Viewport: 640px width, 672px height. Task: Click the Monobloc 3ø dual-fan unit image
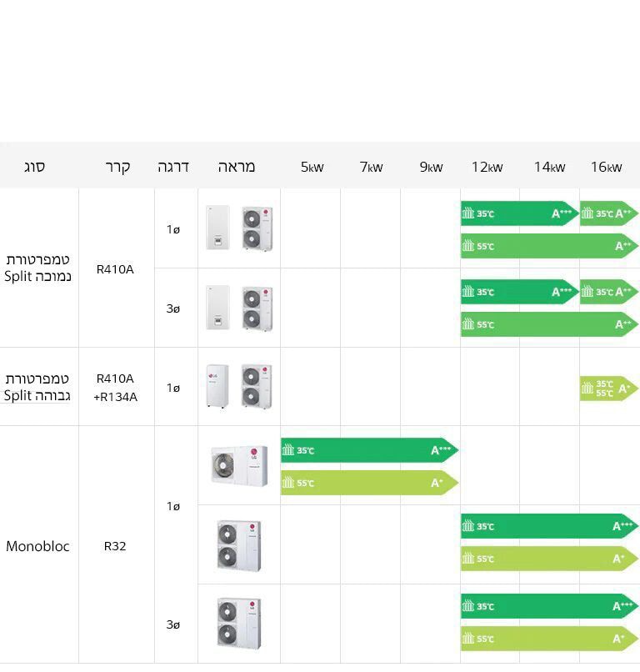(239, 622)
